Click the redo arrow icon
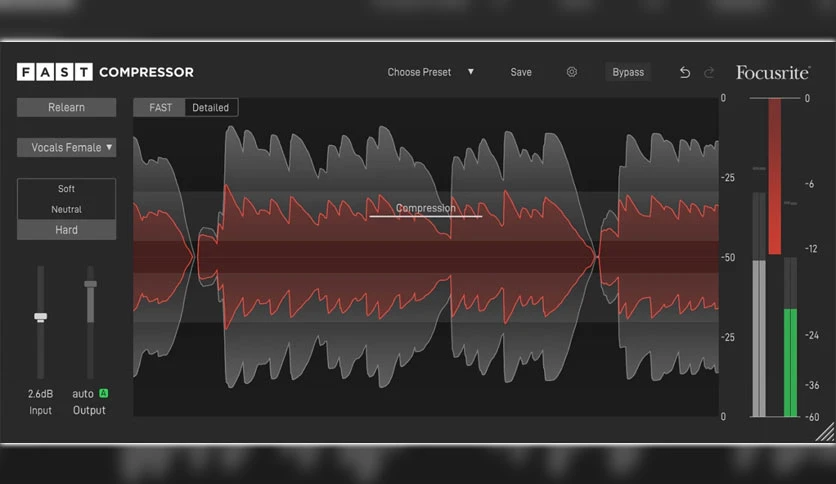The width and height of the screenshot is (836, 484). pos(709,72)
